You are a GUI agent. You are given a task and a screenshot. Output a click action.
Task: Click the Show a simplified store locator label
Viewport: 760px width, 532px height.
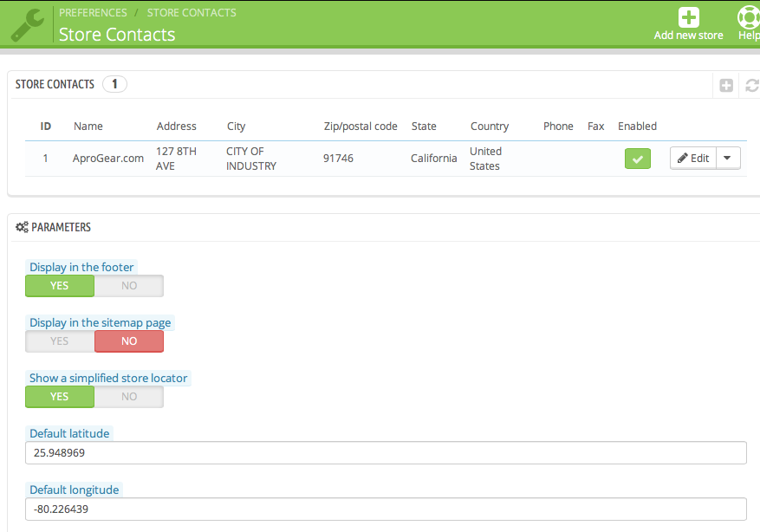pos(108,378)
